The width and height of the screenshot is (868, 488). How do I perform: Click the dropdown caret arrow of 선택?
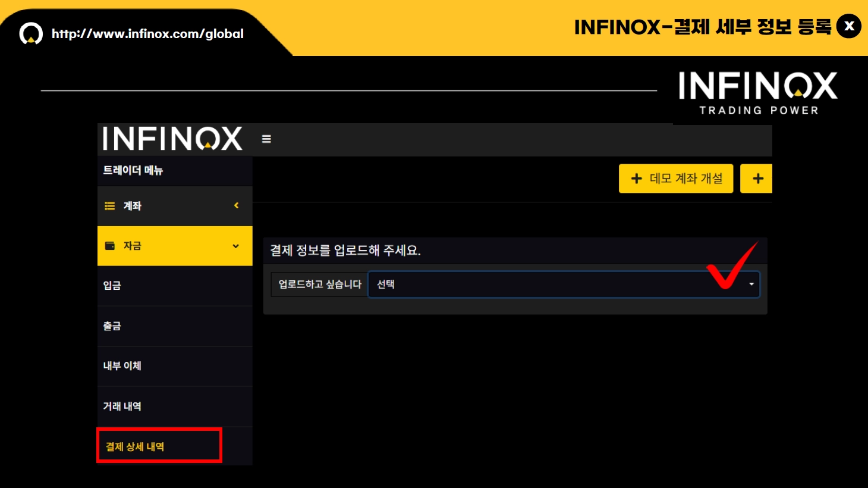coord(751,284)
